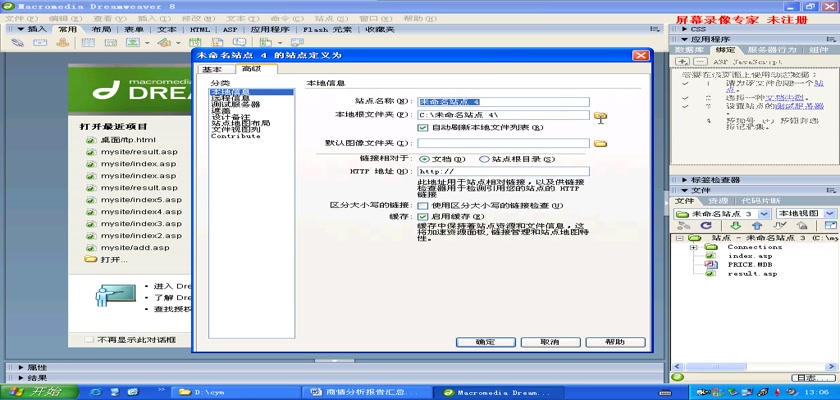
Task: Open the 表单 tab in Insert bar
Action: 134,29
